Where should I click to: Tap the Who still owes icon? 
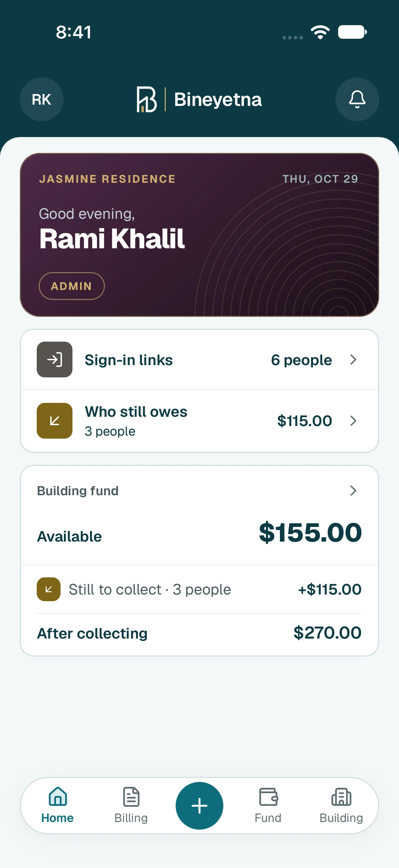[55, 420]
